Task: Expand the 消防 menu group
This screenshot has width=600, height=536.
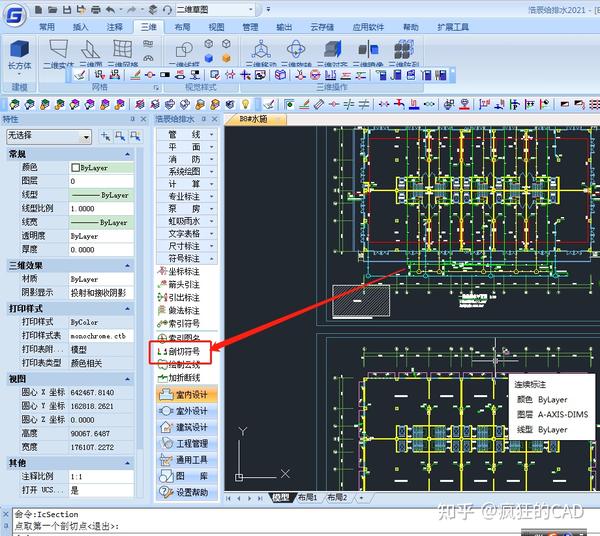Action: [x=187, y=159]
